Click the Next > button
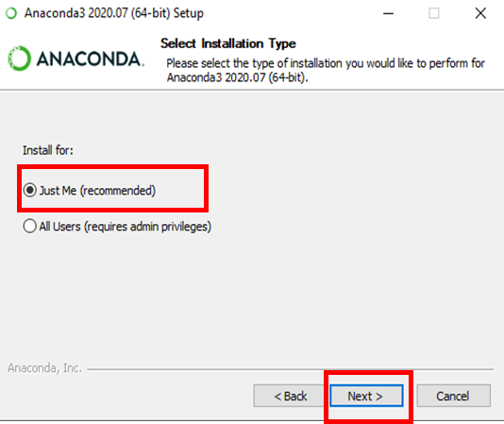This screenshot has width=504, height=424. pyautogui.click(x=366, y=396)
